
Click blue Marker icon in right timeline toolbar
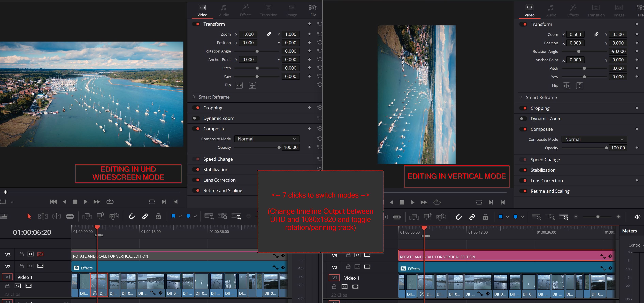pyautogui.click(x=515, y=217)
